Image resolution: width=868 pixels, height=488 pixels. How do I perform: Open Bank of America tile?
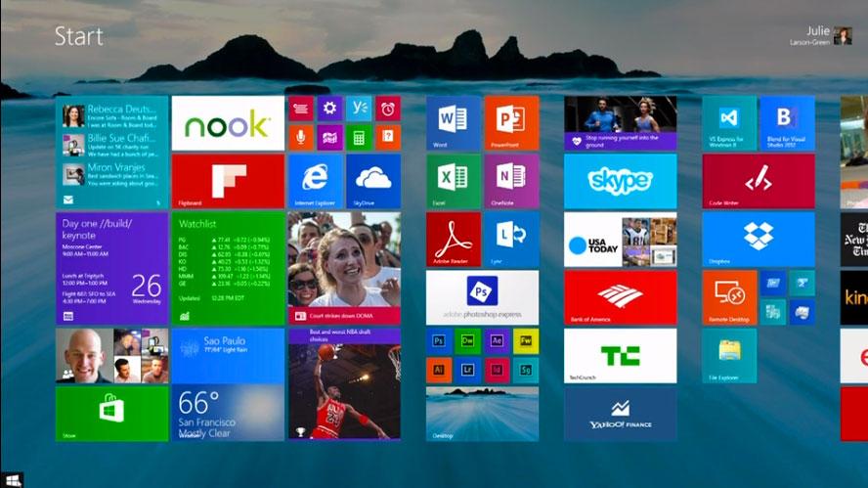[620, 297]
